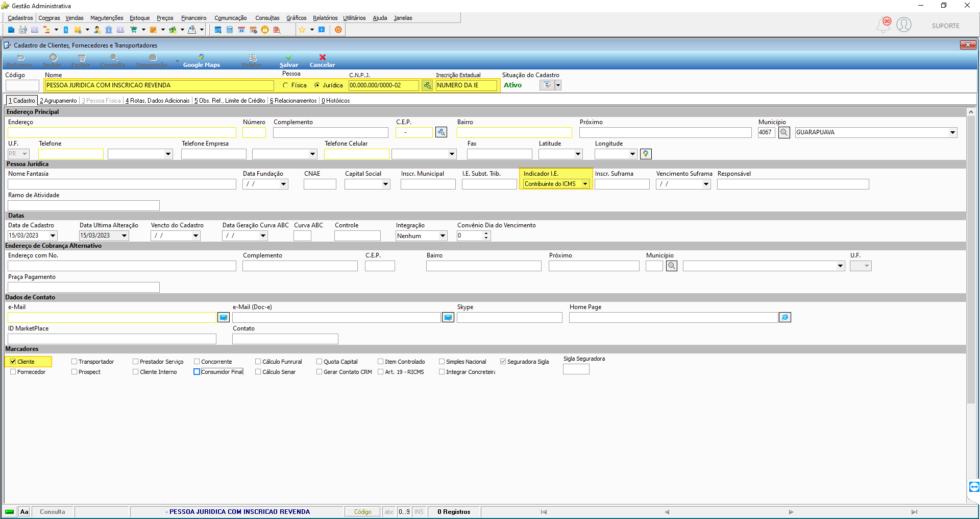Click the TeamViewer icon on right edge

(x=974, y=486)
